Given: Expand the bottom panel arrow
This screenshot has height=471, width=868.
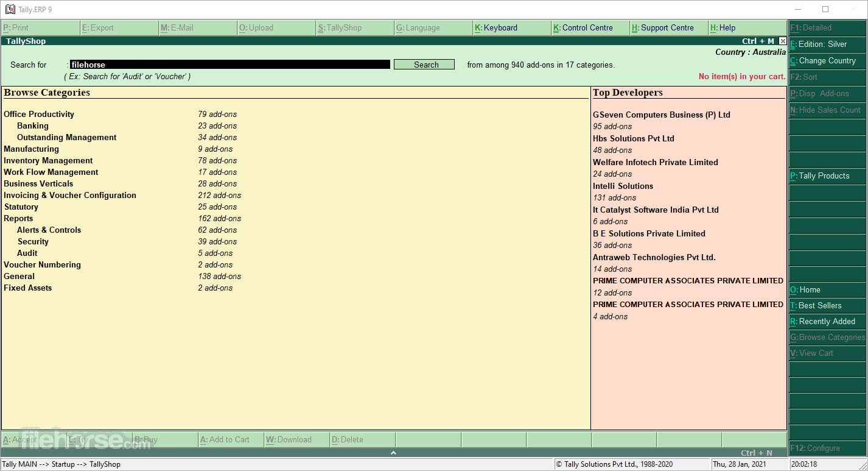Looking at the screenshot, I should click(393, 453).
